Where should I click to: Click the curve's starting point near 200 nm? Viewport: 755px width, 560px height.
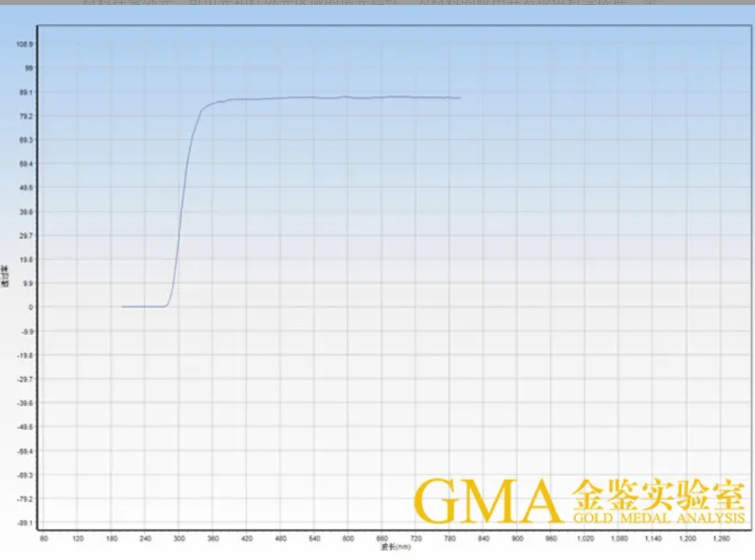click(123, 307)
